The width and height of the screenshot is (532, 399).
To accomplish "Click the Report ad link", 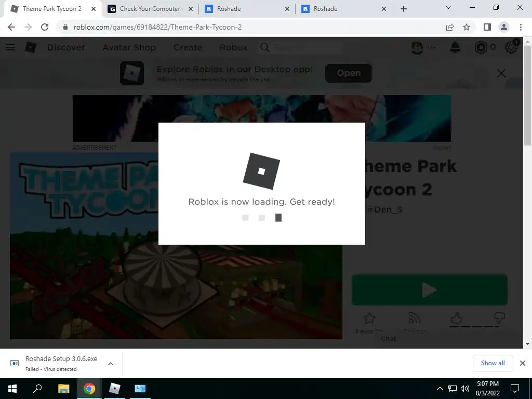I will tap(442, 148).
